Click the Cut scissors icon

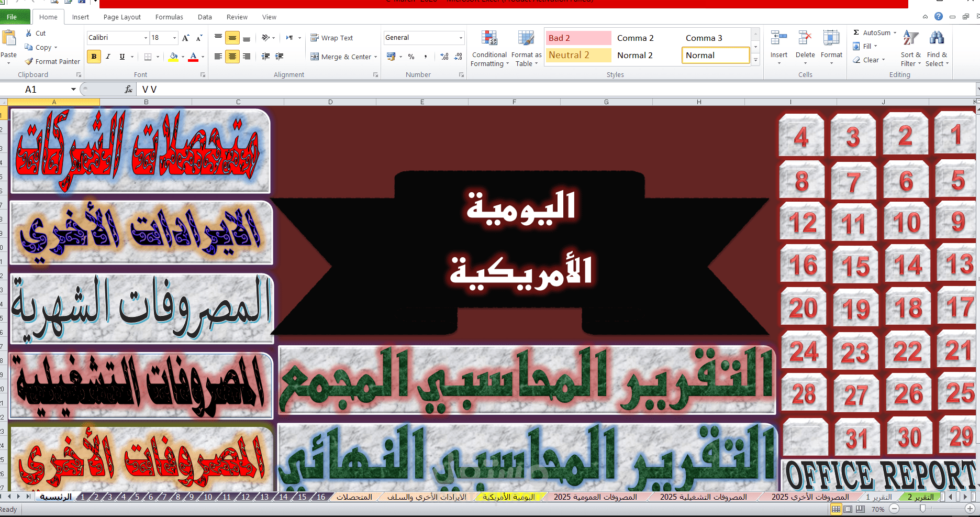(x=28, y=33)
